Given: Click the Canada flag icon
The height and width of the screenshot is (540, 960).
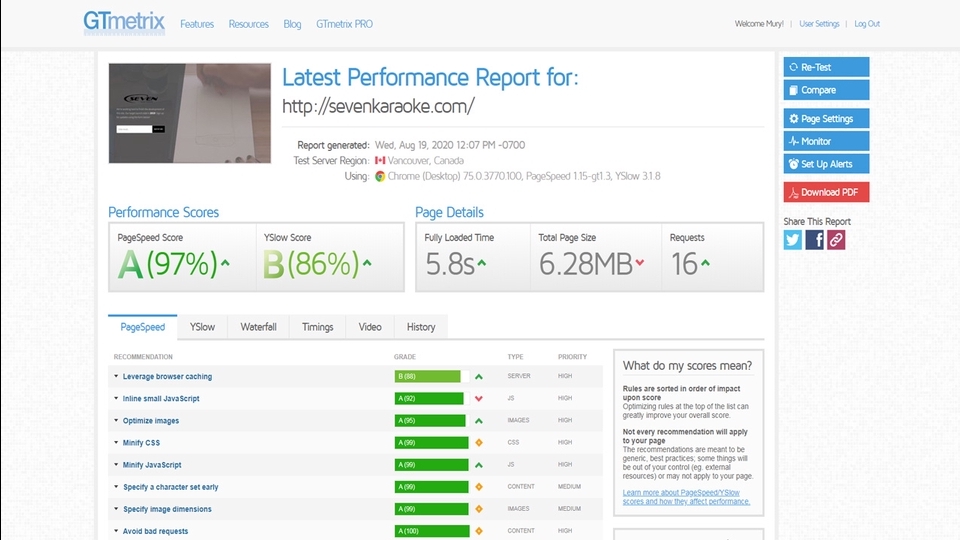Looking at the screenshot, I should tap(380, 160).
